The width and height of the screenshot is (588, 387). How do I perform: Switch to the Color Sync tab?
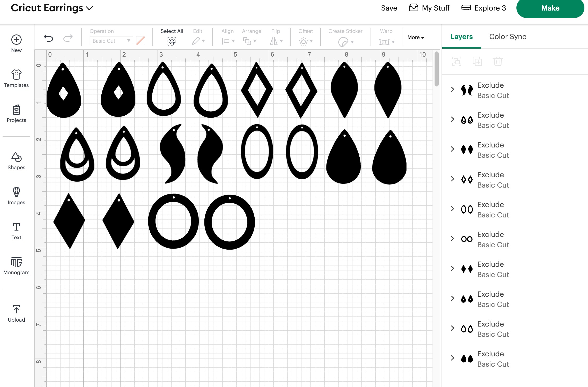click(507, 37)
